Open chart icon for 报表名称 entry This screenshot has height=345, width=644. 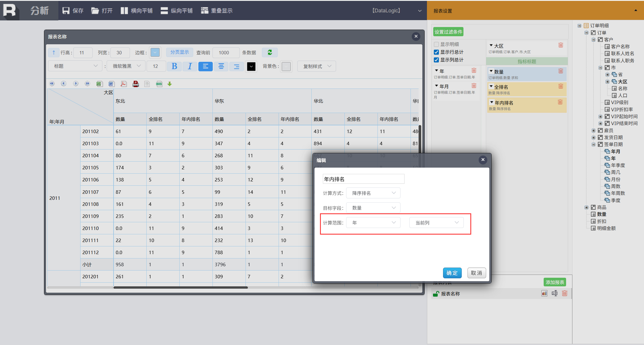(x=544, y=293)
